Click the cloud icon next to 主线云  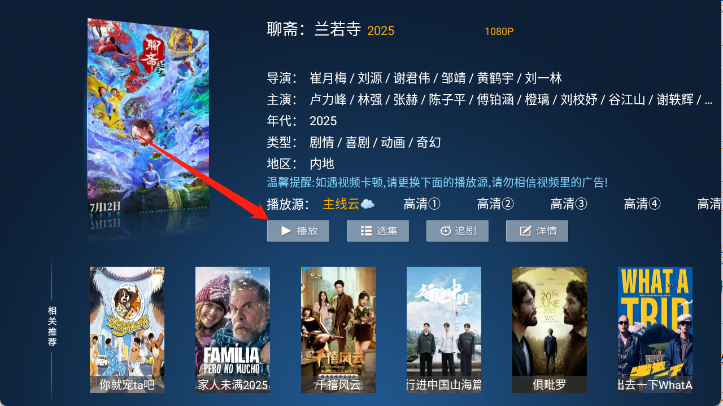click(x=367, y=204)
